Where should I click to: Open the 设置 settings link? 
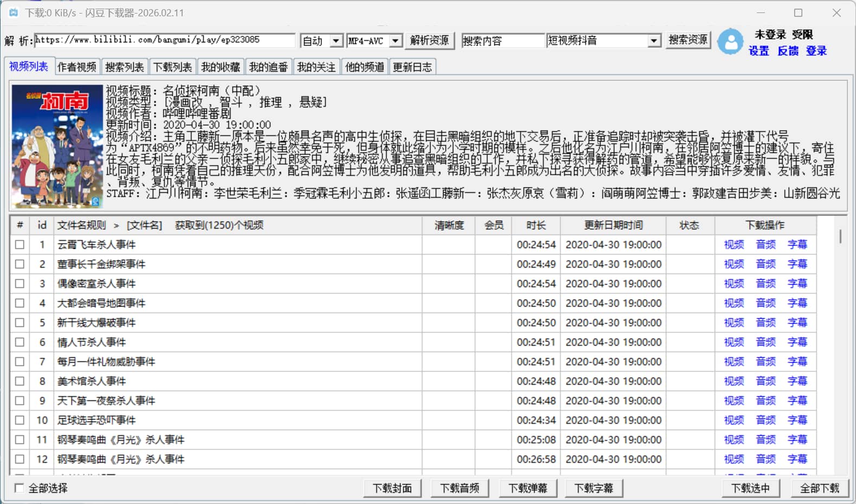click(758, 51)
